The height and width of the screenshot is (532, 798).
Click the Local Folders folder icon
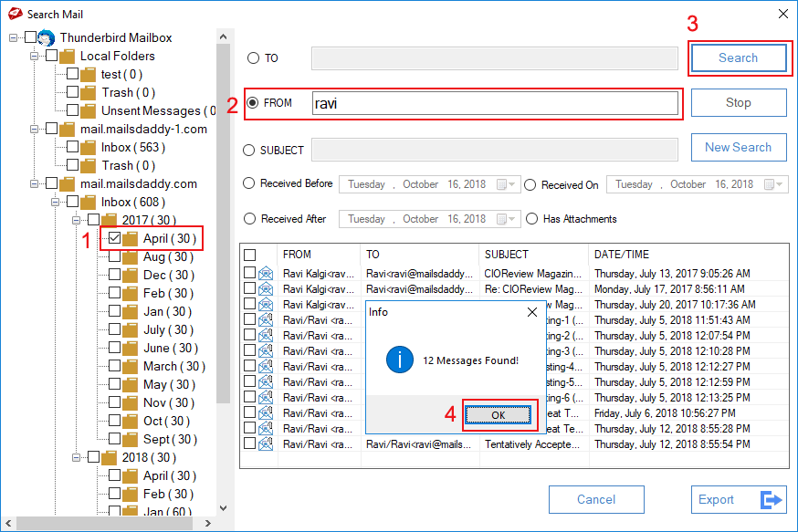68,57
